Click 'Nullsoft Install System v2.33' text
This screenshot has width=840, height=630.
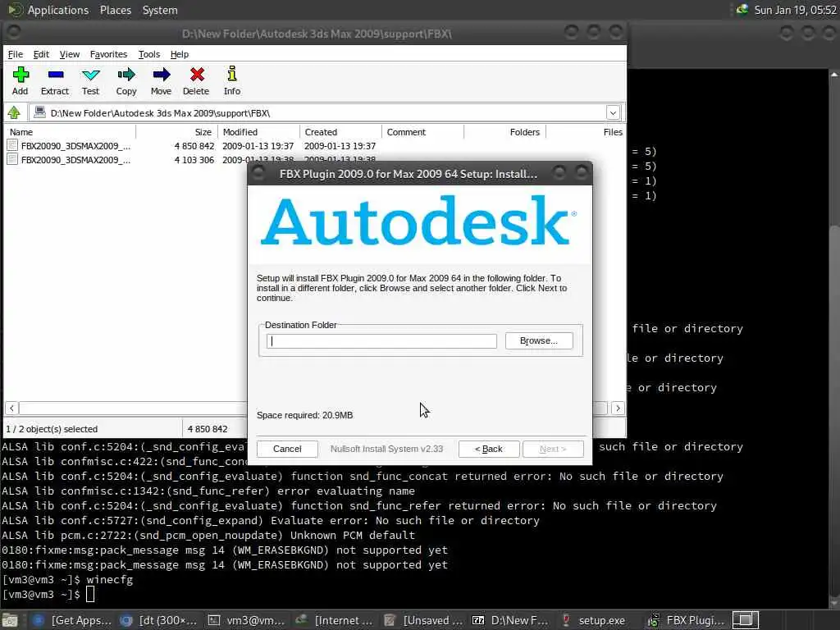pyautogui.click(x=387, y=449)
